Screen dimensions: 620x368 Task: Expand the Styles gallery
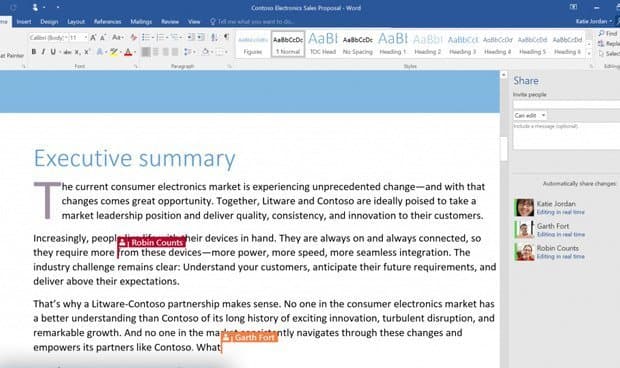point(589,54)
